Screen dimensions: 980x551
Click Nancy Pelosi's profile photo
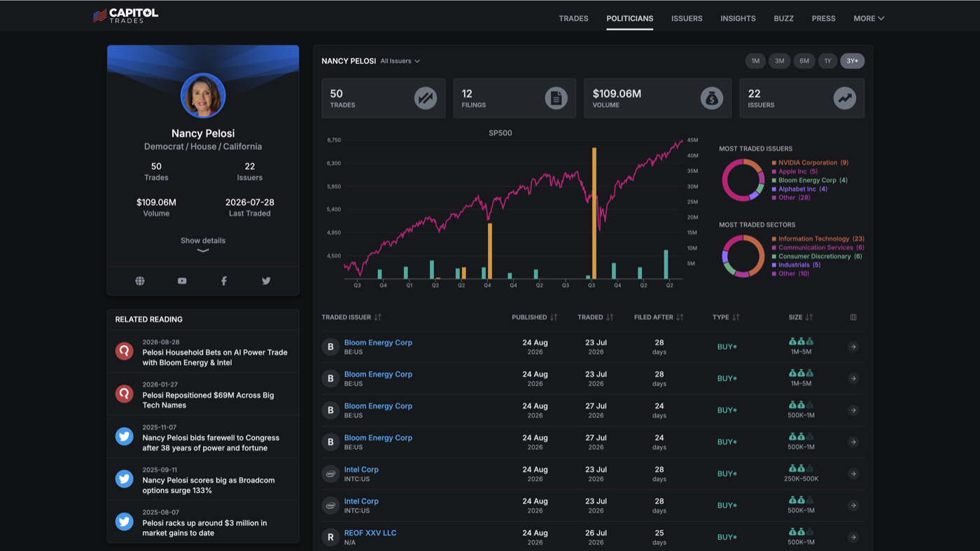pos(203,95)
